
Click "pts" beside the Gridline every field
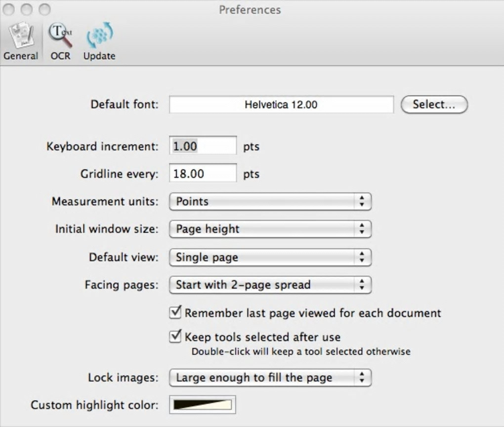coord(251,174)
